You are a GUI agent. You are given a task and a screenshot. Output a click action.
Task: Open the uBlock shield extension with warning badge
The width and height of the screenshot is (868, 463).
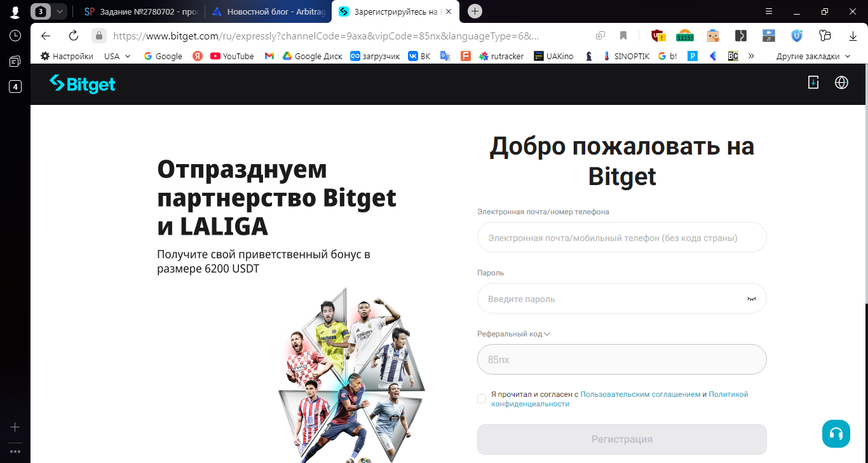[x=658, y=36]
